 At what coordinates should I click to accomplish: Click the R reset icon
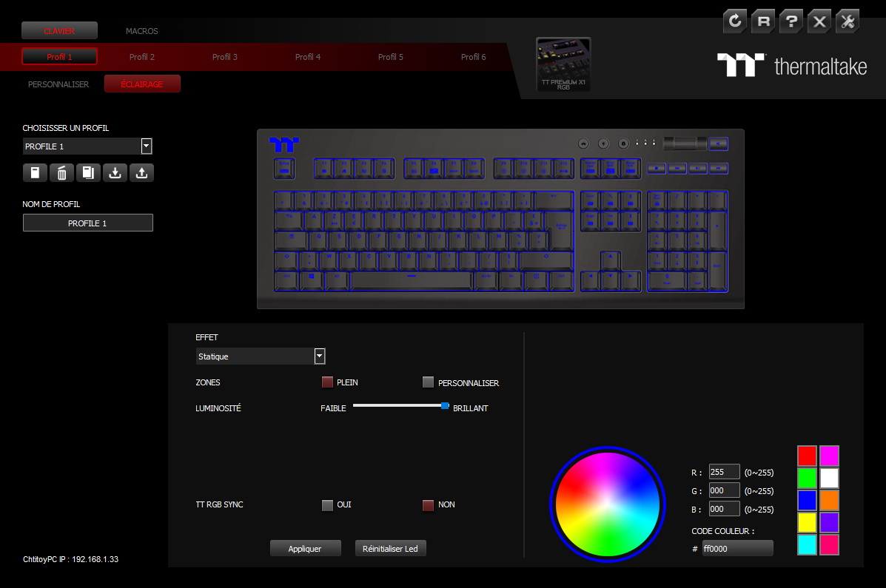pos(762,21)
